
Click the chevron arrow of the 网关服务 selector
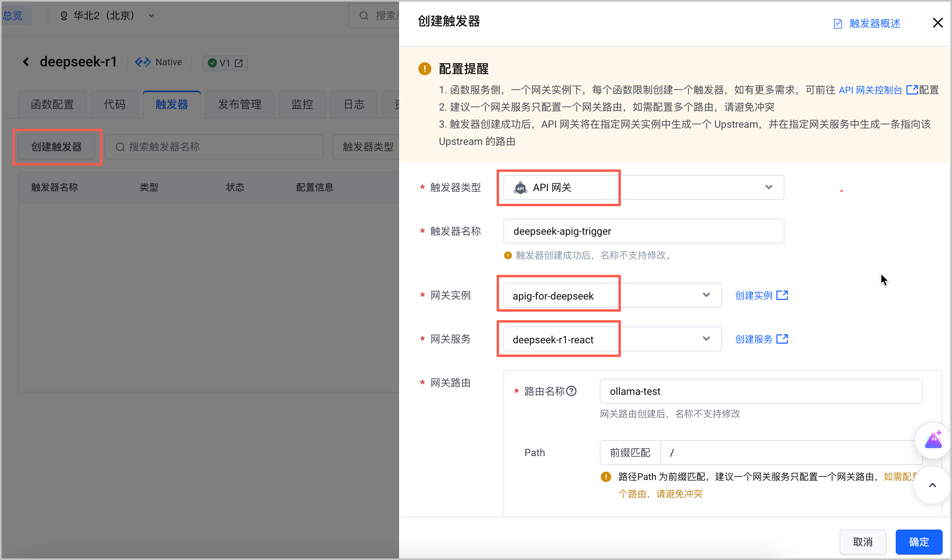tap(706, 339)
